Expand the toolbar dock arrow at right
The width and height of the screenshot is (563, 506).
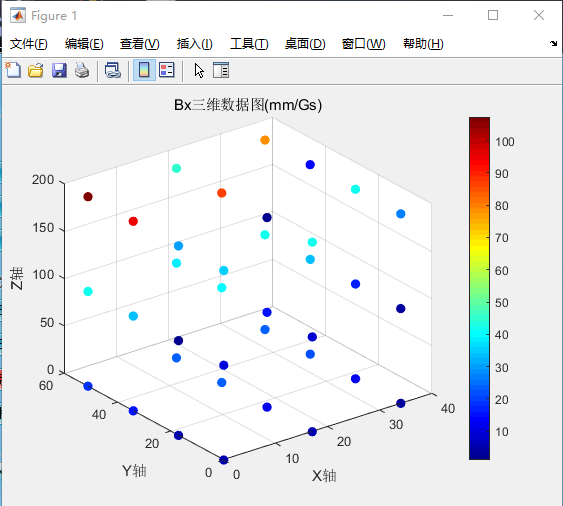(553, 43)
